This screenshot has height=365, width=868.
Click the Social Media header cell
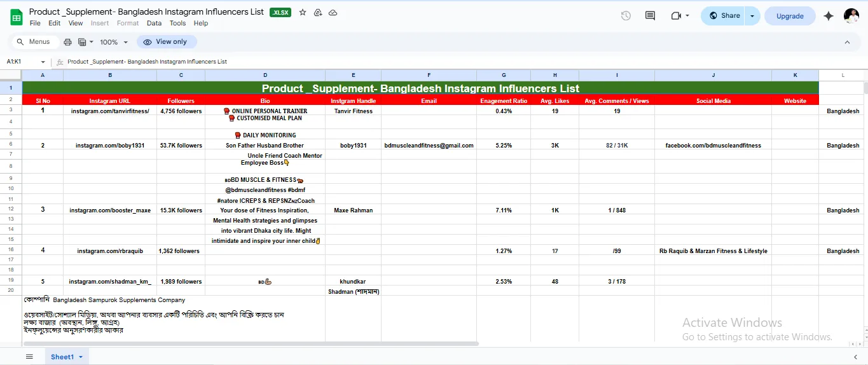click(713, 100)
